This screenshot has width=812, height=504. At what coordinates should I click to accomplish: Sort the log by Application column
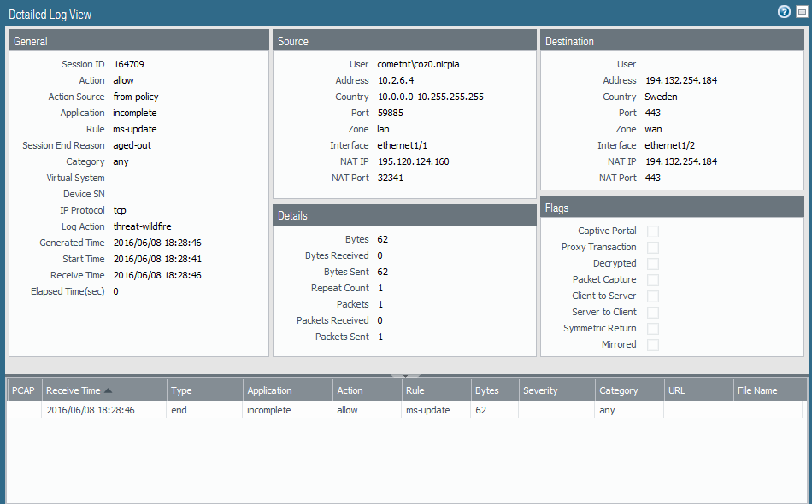point(269,390)
